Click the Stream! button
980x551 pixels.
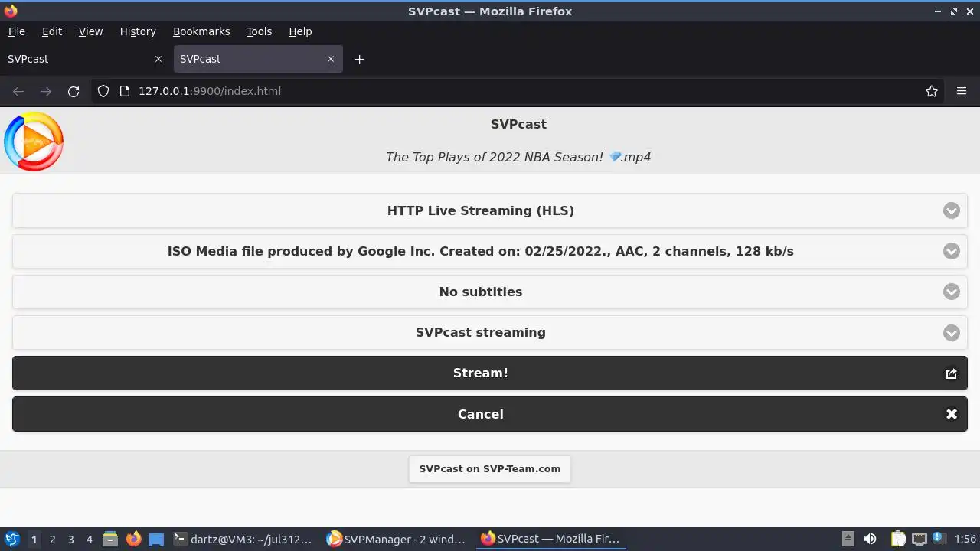tap(490, 373)
